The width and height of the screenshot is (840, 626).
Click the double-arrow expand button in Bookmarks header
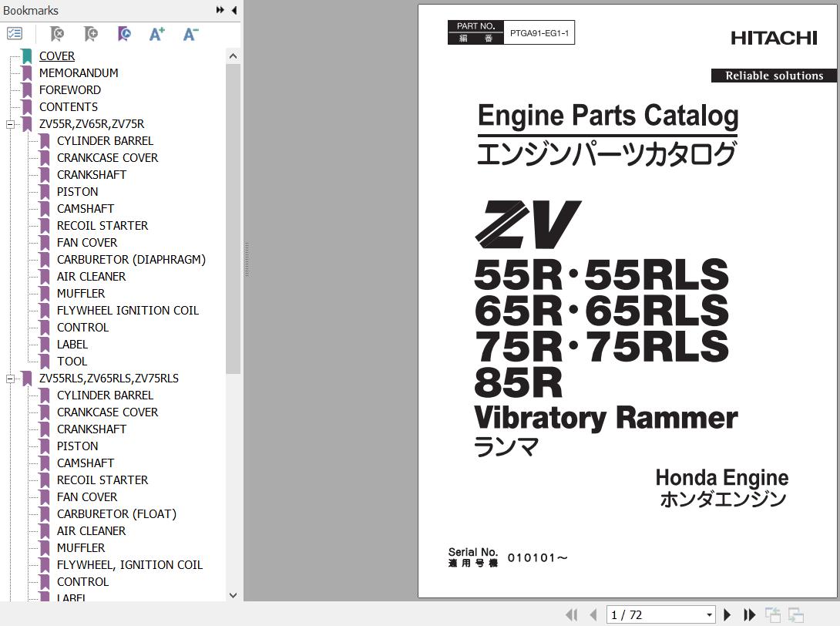(220, 10)
